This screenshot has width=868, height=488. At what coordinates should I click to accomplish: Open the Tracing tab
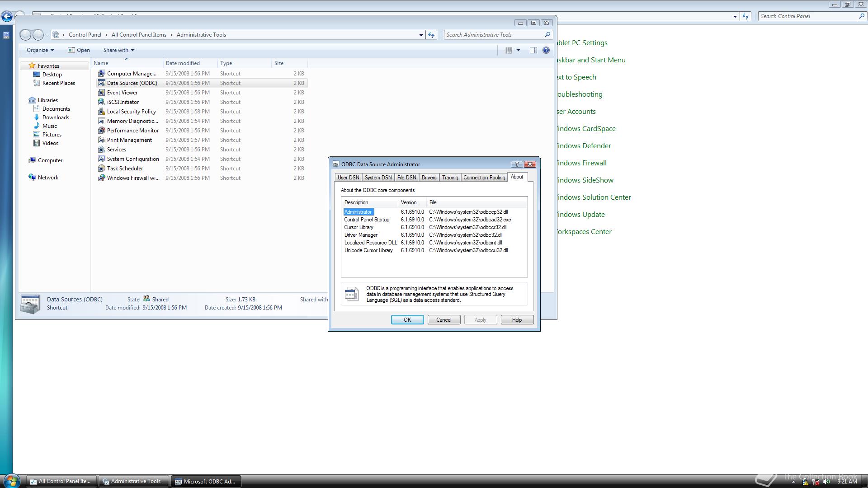(x=450, y=178)
